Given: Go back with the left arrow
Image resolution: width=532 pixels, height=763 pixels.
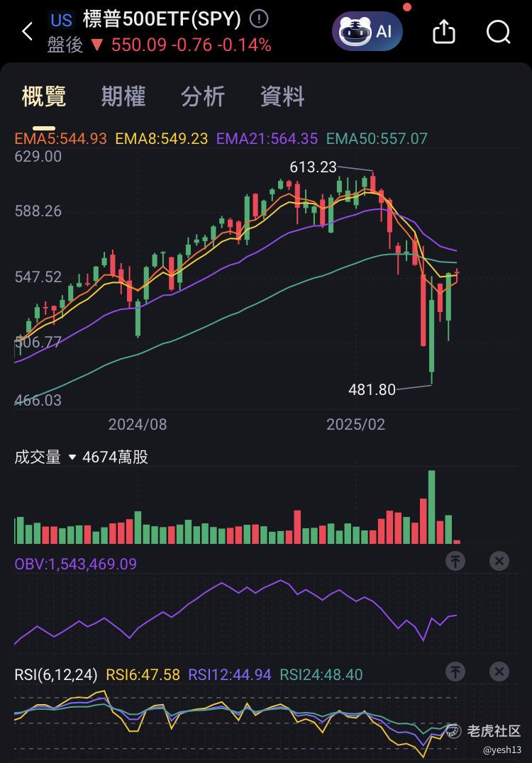Looking at the screenshot, I should pos(27,31).
